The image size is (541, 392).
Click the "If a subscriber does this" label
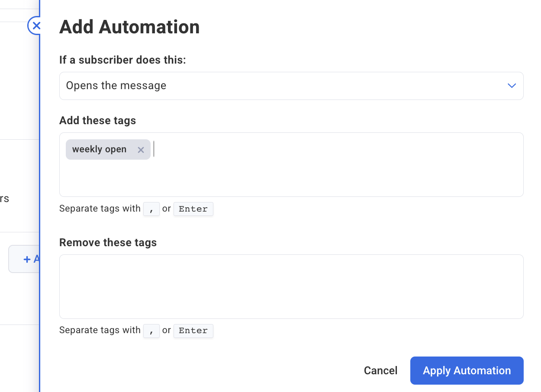click(122, 60)
